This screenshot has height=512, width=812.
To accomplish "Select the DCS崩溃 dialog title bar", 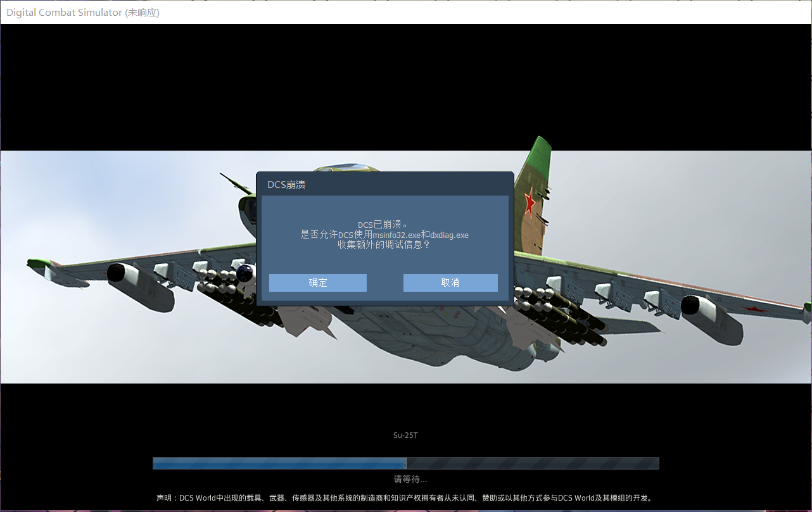I will tap(385, 184).
